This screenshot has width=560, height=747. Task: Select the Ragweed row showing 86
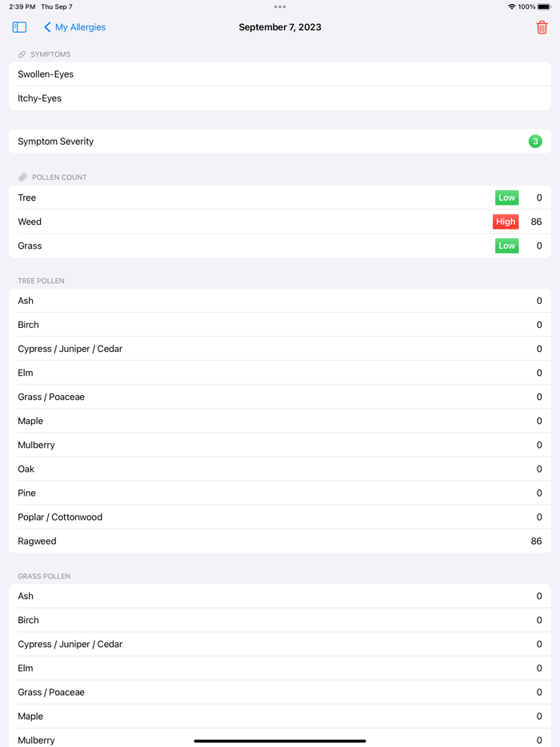click(280, 541)
